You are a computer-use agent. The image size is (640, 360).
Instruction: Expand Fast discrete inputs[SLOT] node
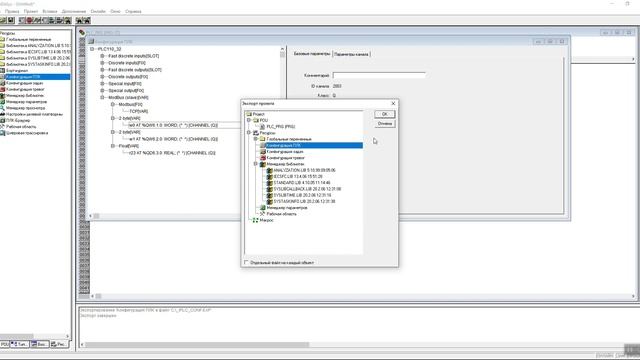tap(102, 56)
